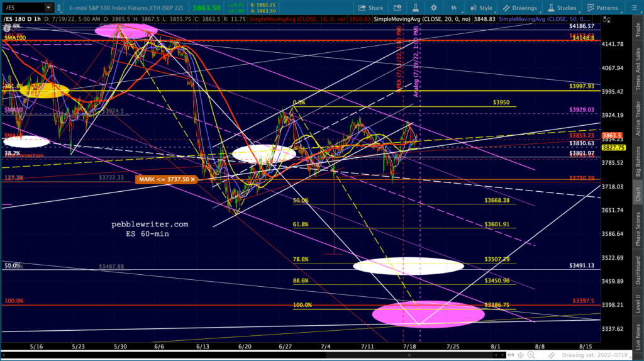
Task: Open the flask Edit Studies icon
Action: (x=415, y=8)
